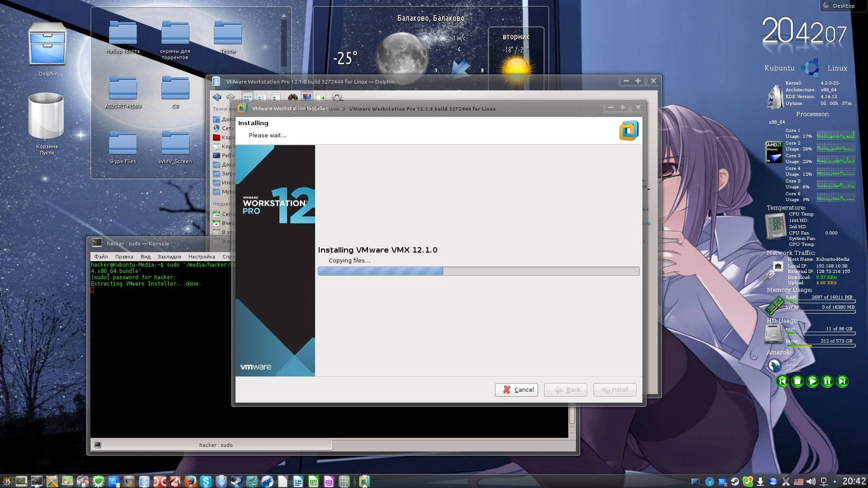Open the Тесты folder

point(227,38)
